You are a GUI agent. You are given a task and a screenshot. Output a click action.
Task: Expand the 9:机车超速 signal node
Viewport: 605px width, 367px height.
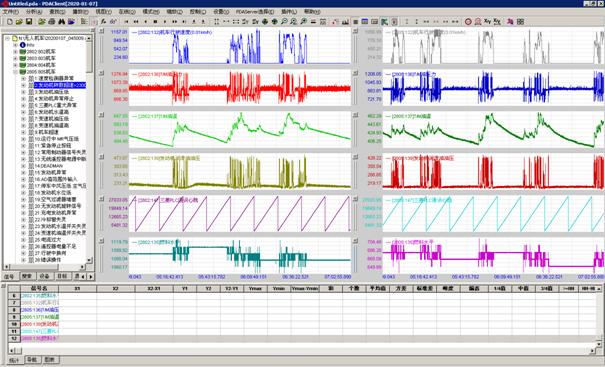point(23,132)
